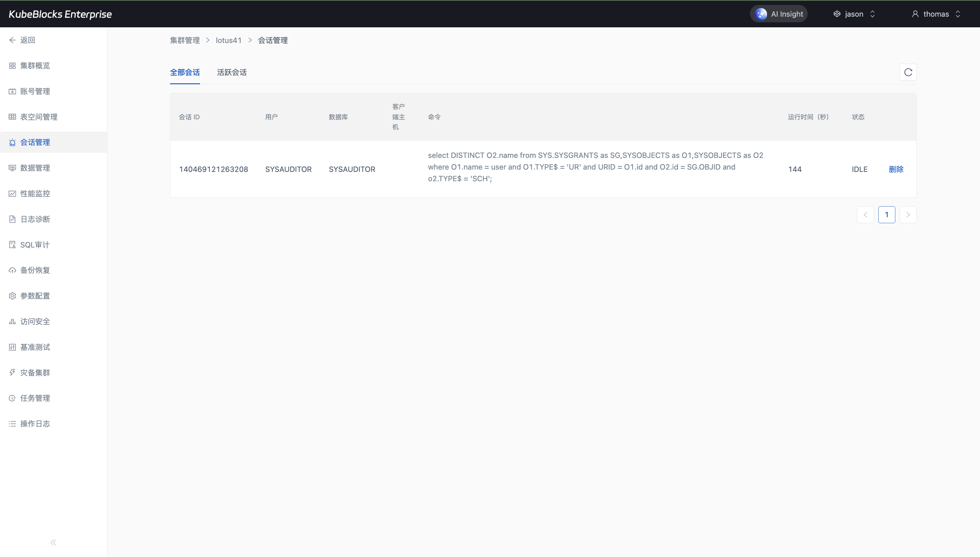Image resolution: width=980 pixels, height=557 pixels.
Task: Open 账号管理 from the sidebar
Action: [35, 91]
